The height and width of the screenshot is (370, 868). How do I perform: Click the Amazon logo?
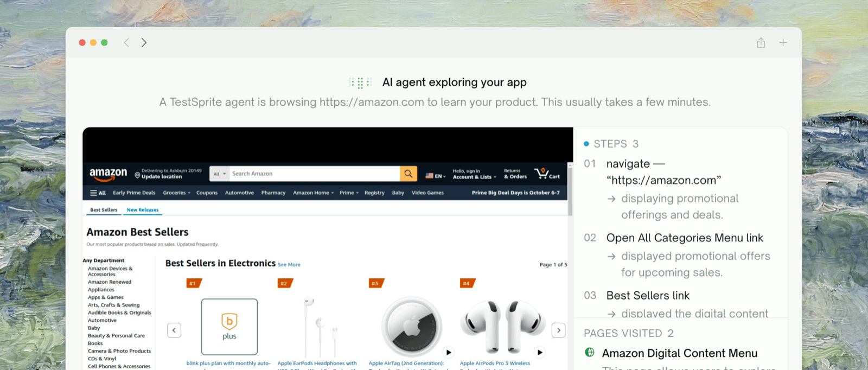108,174
